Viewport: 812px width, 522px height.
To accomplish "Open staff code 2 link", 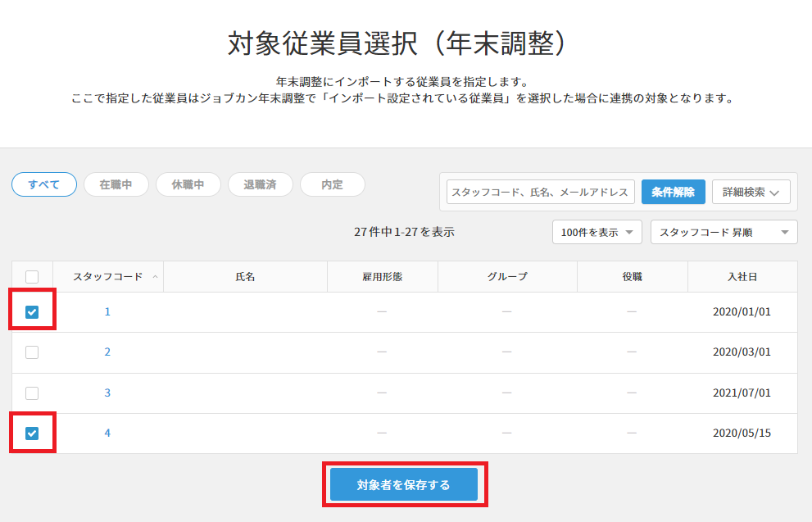I will (x=107, y=352).
